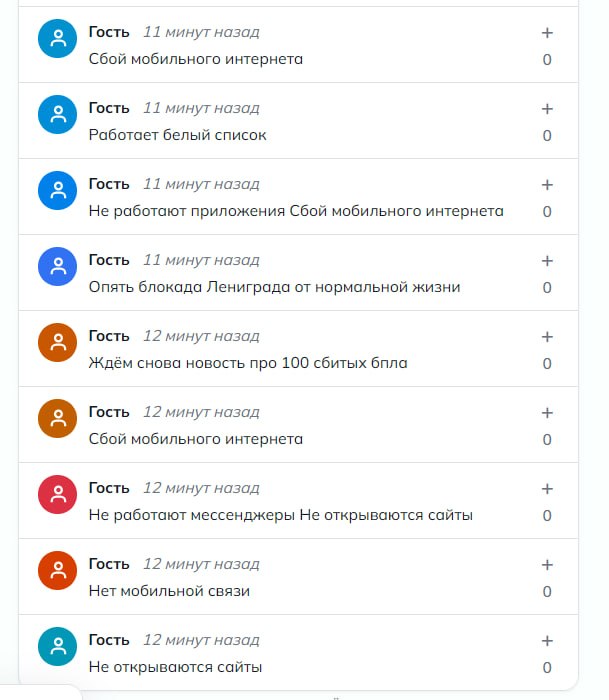Select the avatar beside "Ждём снова новость" comment
This screenshot has width=609, height=700.
click(58, 342)
